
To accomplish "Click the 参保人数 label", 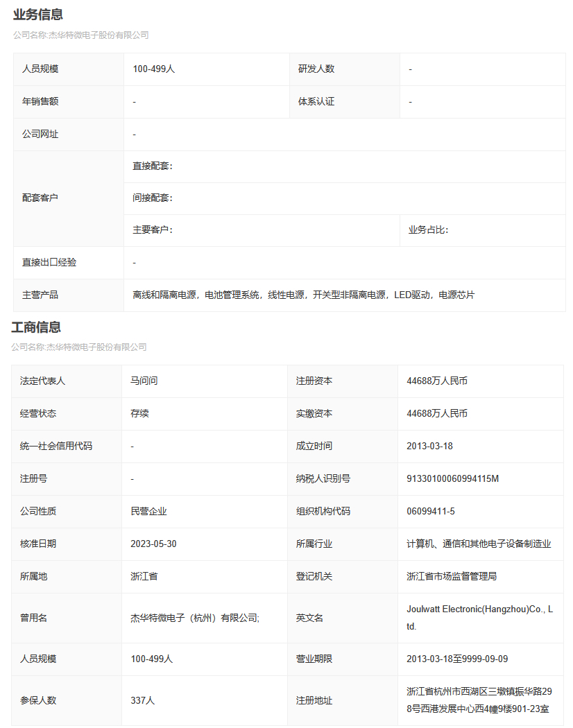I will (x=38, y=700).
